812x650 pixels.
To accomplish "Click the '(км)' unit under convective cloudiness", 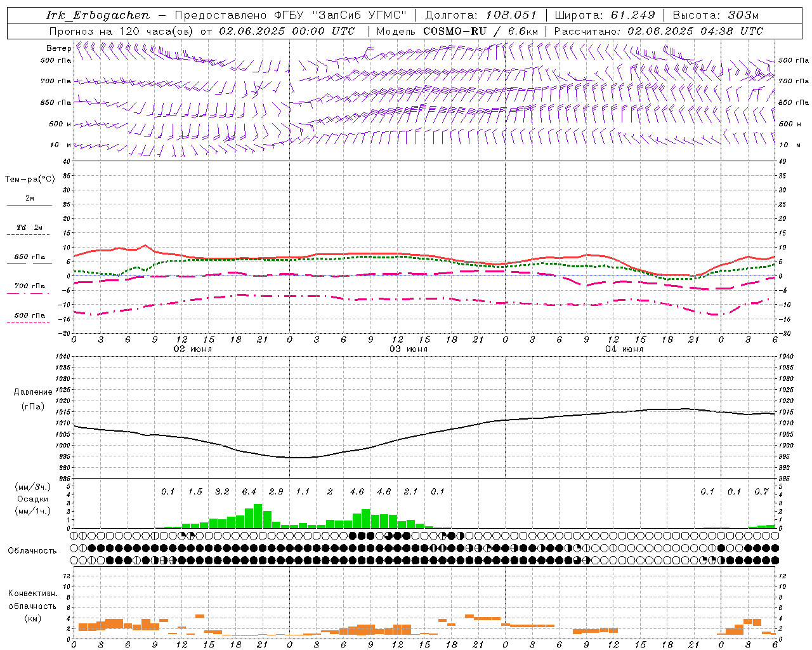I will pyautogui.click(x=32, y=618).
